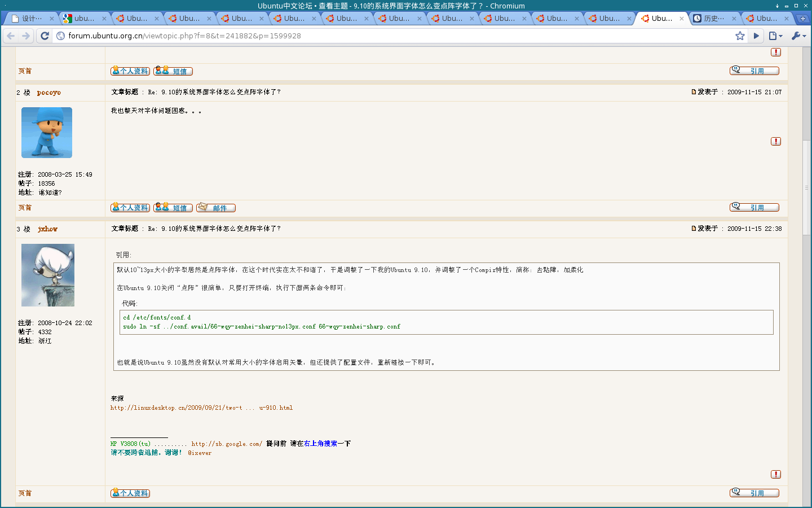The width and height of the screenshot is (812, 508).
Task: Open the linuxdesktop.cn source link
Action: point(202,408)
